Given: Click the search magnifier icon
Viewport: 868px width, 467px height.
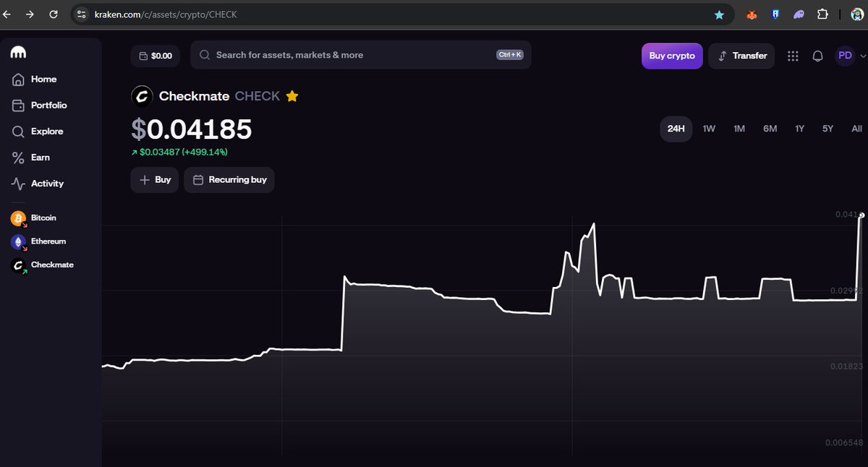Looking at the screenshot, I should 204,54.
